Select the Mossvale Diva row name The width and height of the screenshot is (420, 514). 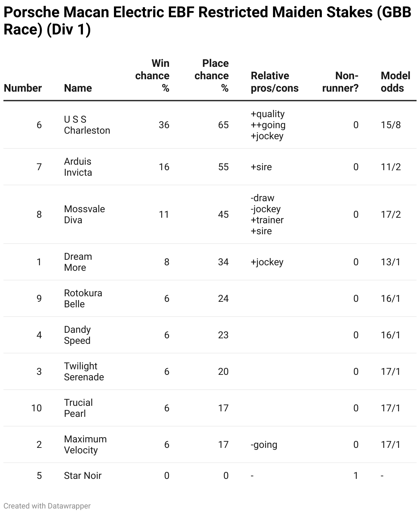click(84, 214)
